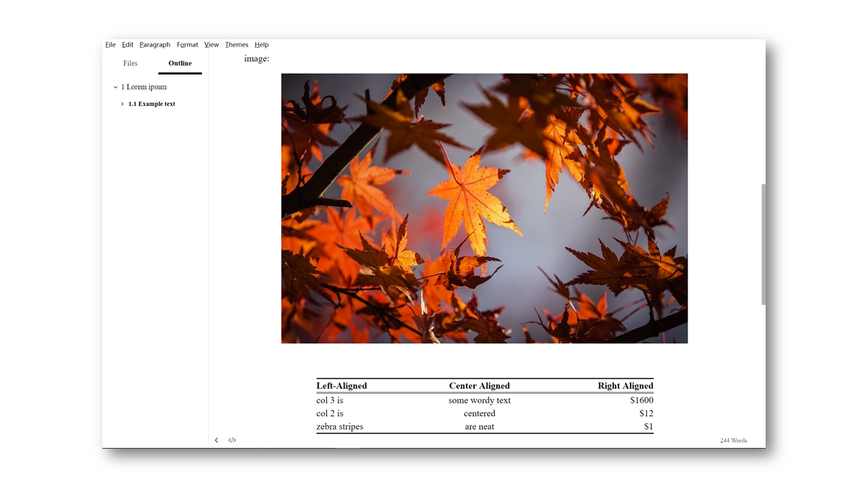Open the Edit menu
Screen dimensions: 868x488
[127, 45]
